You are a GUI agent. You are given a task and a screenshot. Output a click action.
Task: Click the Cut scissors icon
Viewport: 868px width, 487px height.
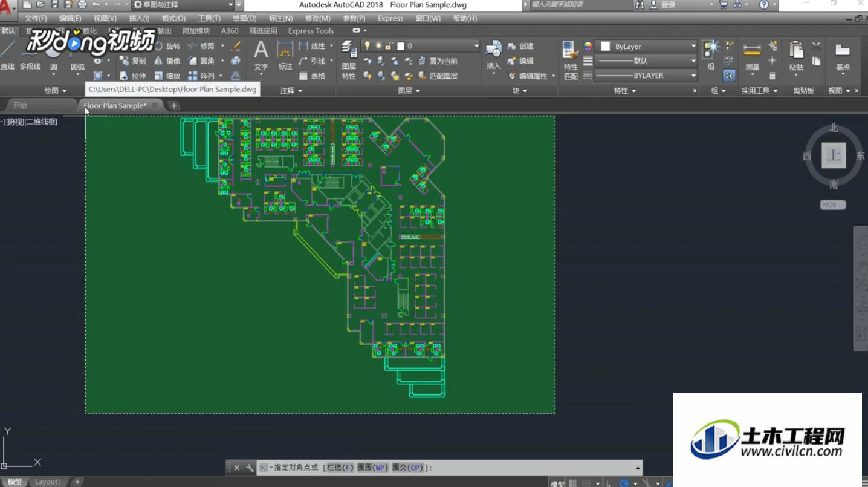(x=816, y=46)
